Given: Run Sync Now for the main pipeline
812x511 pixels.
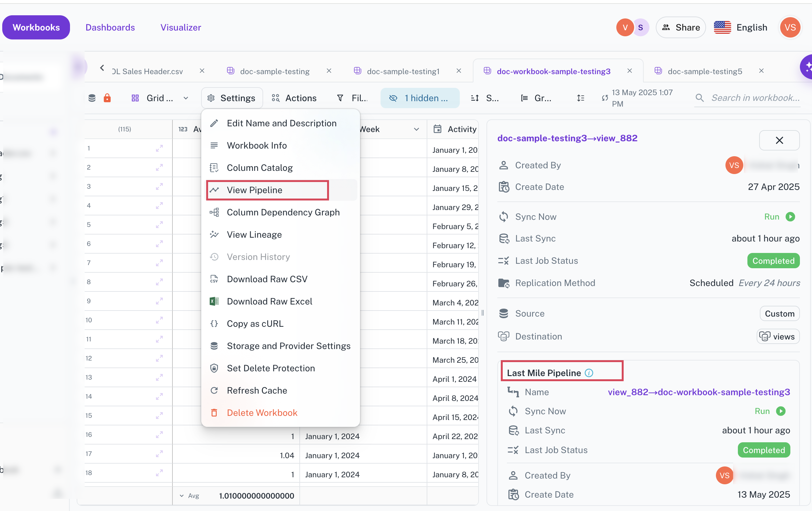Looking at the screenshot, I should coord(779,217).
